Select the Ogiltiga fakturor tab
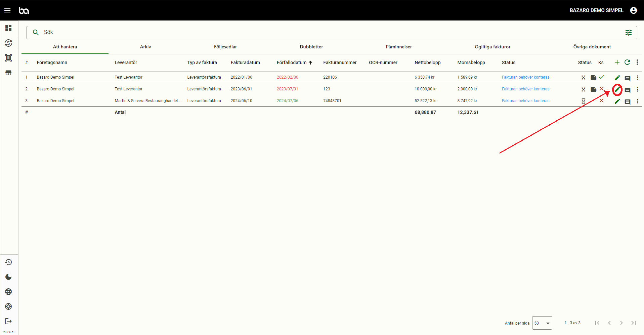This screenshot has height=335, width=644. pos(492,47)
